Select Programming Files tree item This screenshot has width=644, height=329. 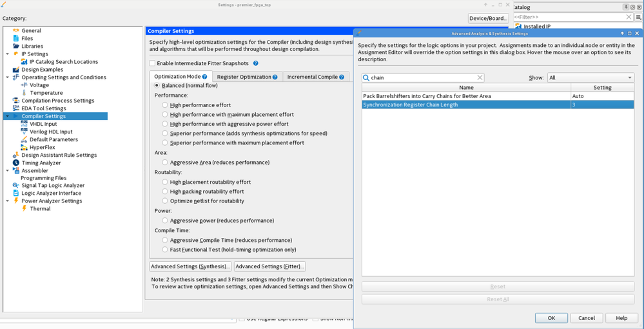pyautogui.click(x=44, y=178)
